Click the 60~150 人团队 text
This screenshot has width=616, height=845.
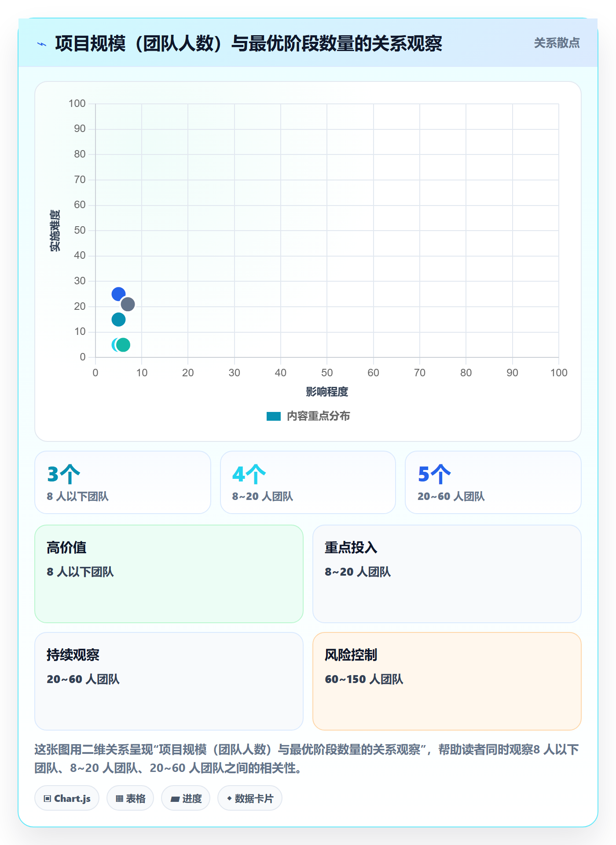(364, 679)
